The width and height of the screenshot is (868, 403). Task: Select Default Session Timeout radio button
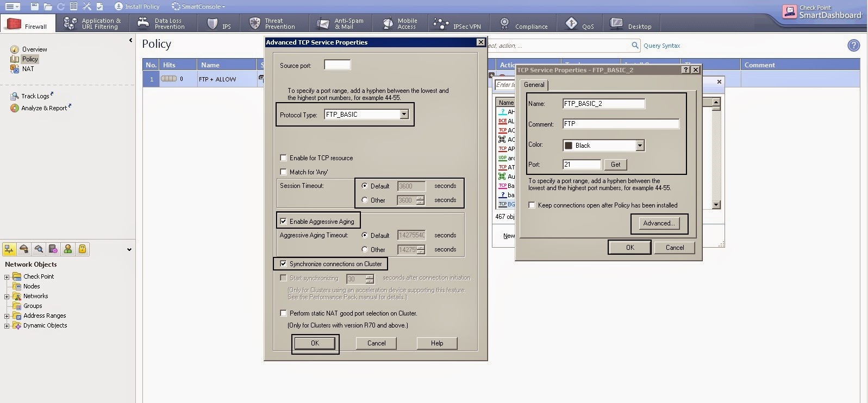365,186
